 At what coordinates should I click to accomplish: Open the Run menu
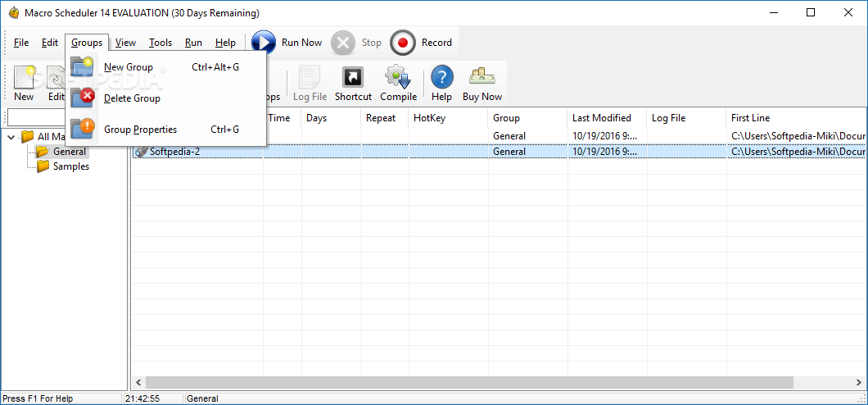coord(194,43)
